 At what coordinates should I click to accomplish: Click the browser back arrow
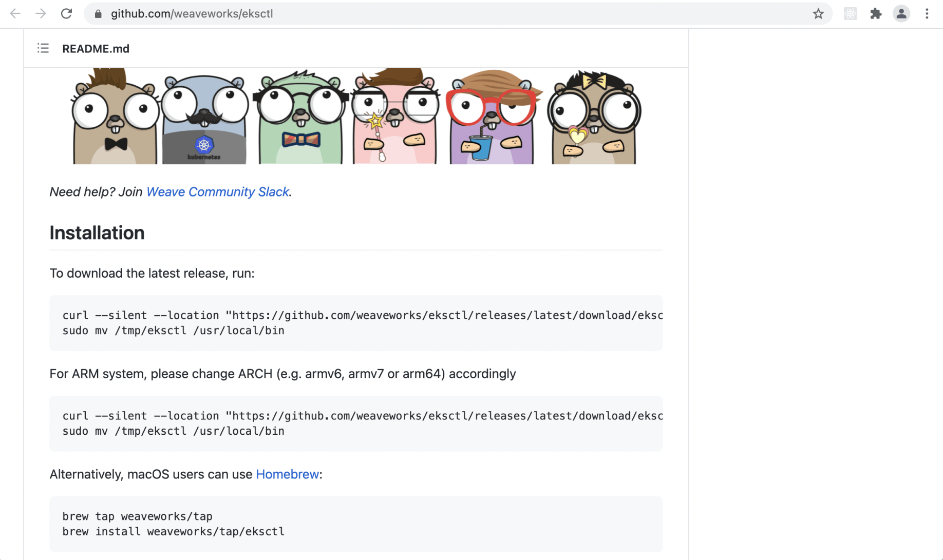[x=15, y=14]
